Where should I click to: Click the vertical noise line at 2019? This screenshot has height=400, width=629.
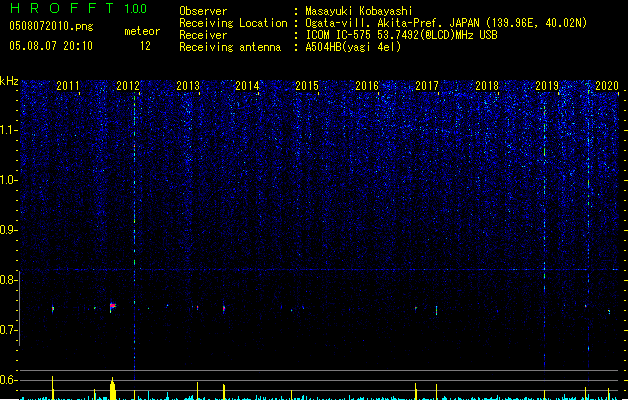click(544, 235)
